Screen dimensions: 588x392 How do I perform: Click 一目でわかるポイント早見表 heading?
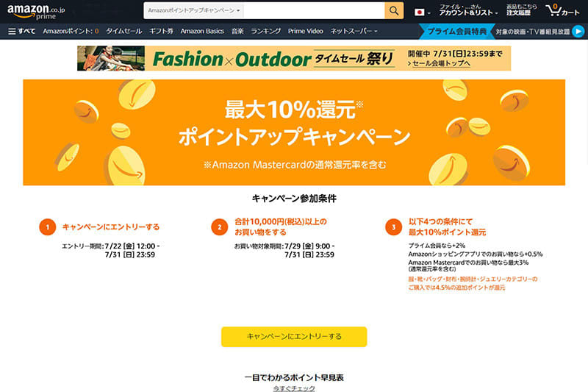[x=294, y=377]
